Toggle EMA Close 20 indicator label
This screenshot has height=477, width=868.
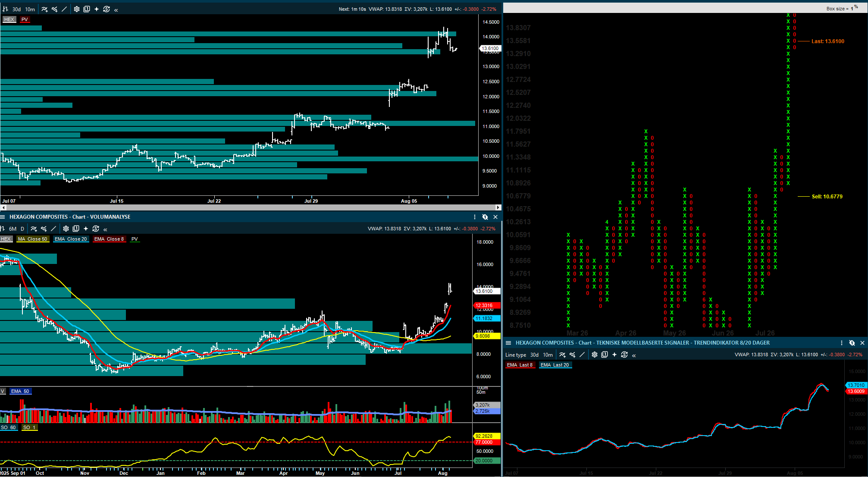[x=71, y=239]
